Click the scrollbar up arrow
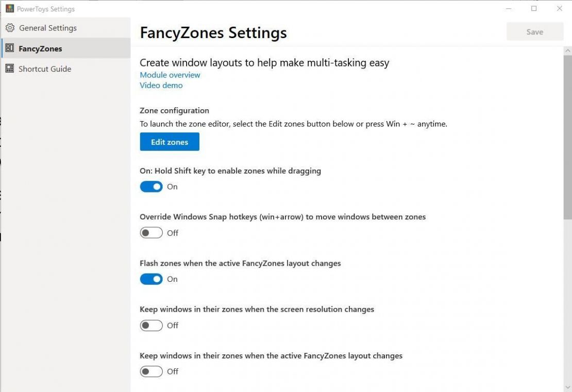 pos(567,50)
